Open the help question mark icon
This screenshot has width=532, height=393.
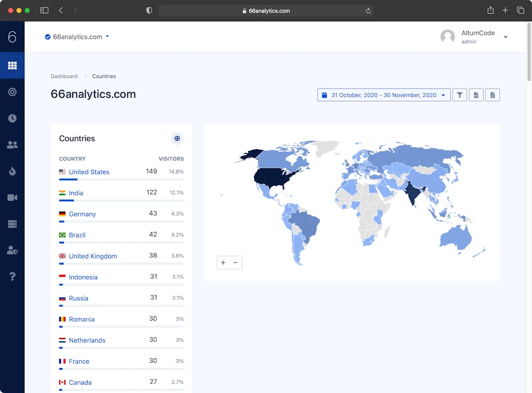click(x=12, y=276)
